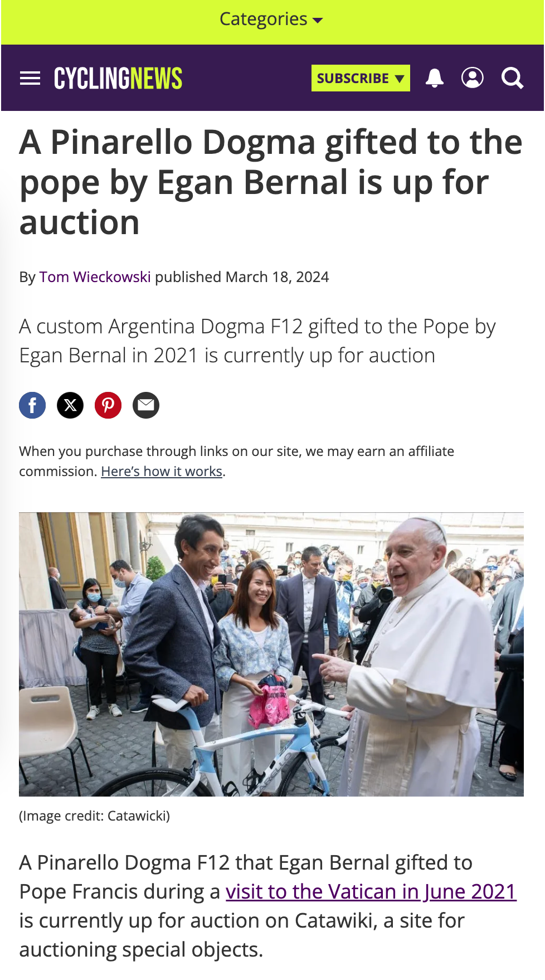Open the user account profile icon
545x980 pixels.
pyautogui.click(x=473, y=78)
